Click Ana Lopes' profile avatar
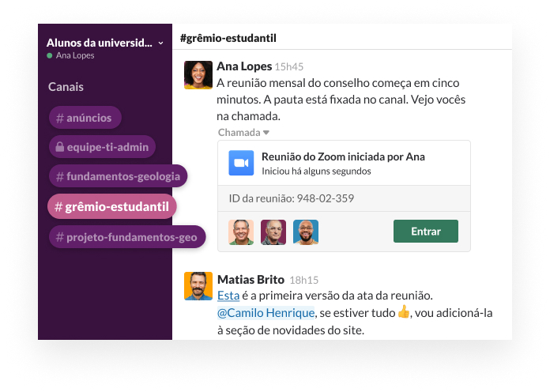The image size is (550, 392). tap(198, 75)
